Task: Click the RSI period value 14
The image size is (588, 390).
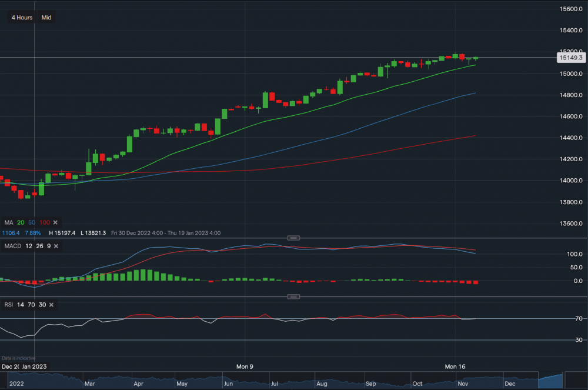Action: 19,305
